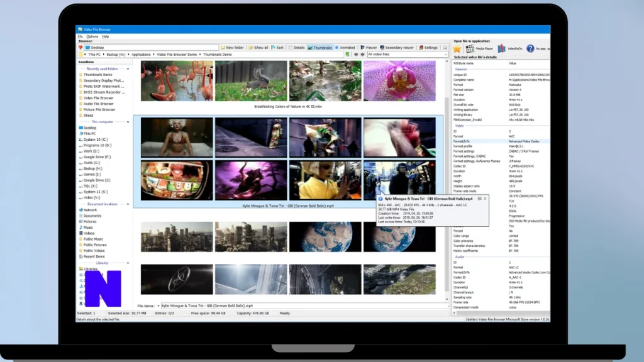Click the New folder button

(x=233, y=48)
